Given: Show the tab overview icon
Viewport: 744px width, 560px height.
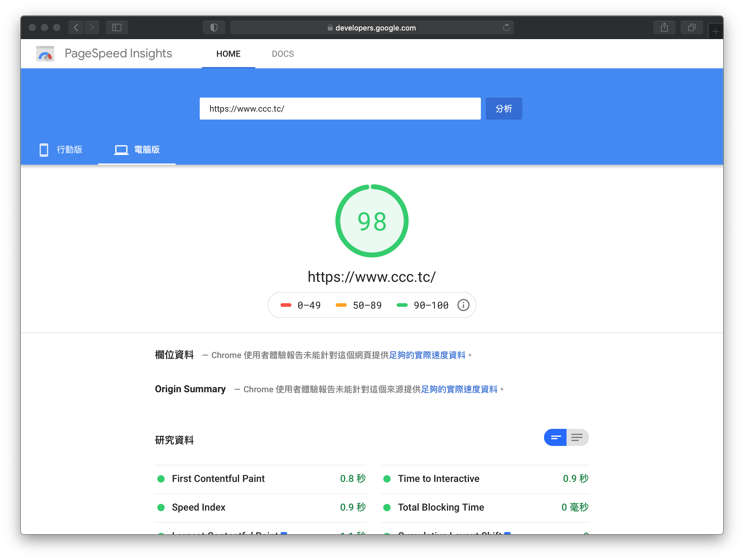Looking at the screenshot, I should [692, 27].
